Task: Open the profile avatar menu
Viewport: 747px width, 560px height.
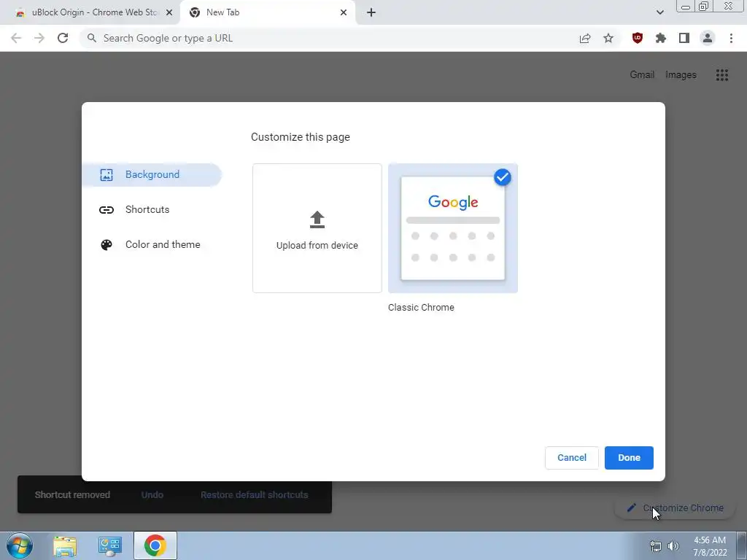Action: pos(708,38)
